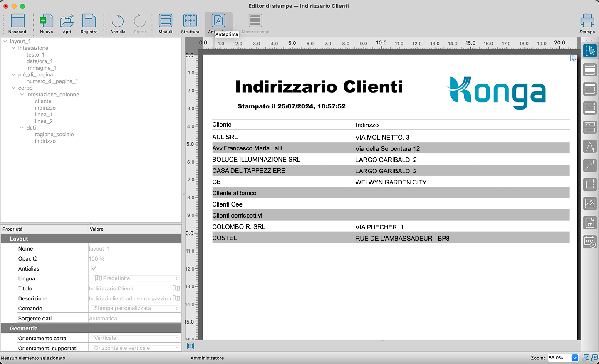Collapse the intestazione_colonne tree node
The image size is (599, 364).
click(22, 95)
